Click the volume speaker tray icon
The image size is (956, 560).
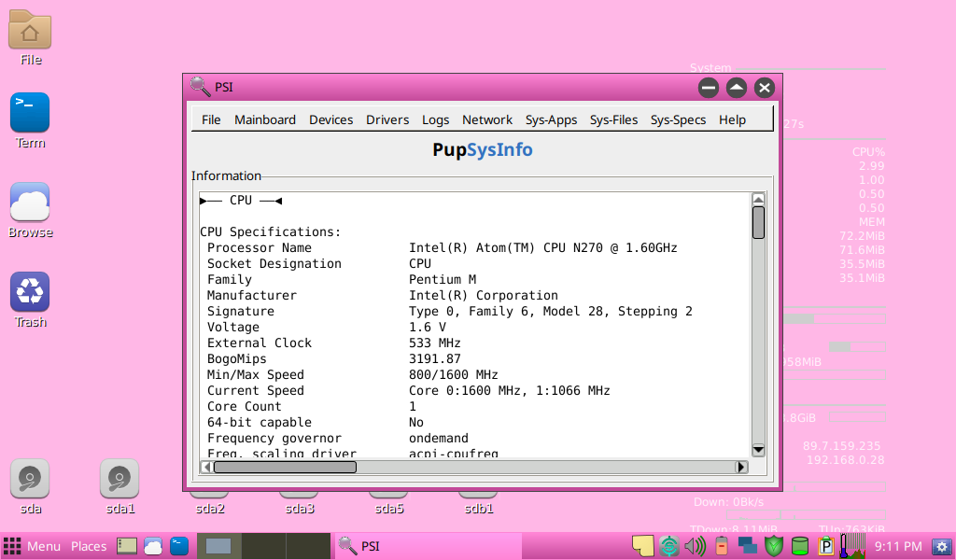pyautogui.click(x=695, y=546)
